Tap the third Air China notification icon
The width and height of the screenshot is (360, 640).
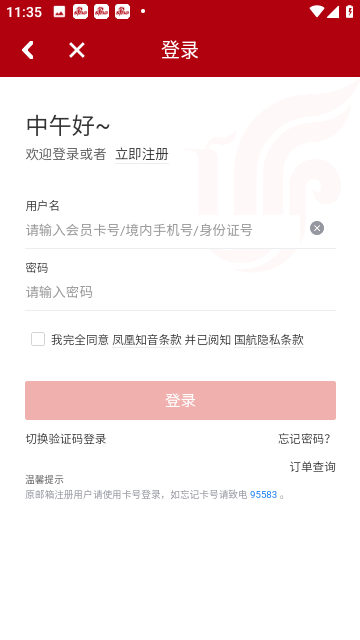click(x=122, y=12)
